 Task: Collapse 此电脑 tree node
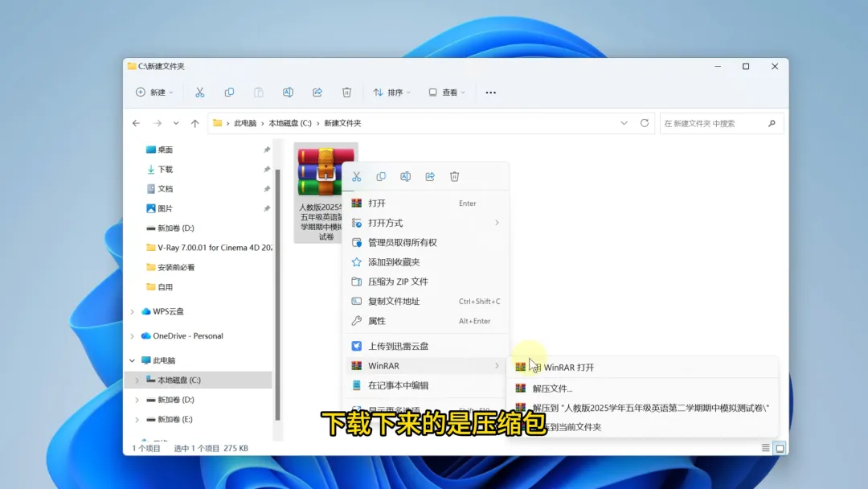click(133, 360)
